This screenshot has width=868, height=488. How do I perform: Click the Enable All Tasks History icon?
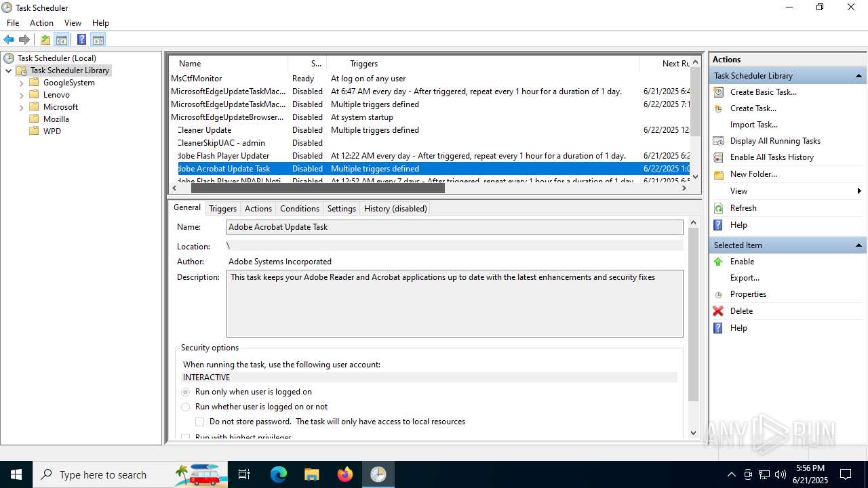pos(719,157)
